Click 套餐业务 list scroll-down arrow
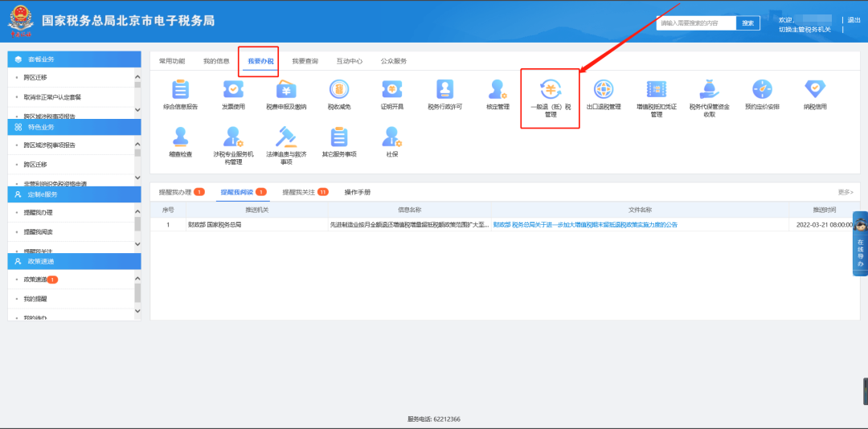 click(x=137, y=111)
